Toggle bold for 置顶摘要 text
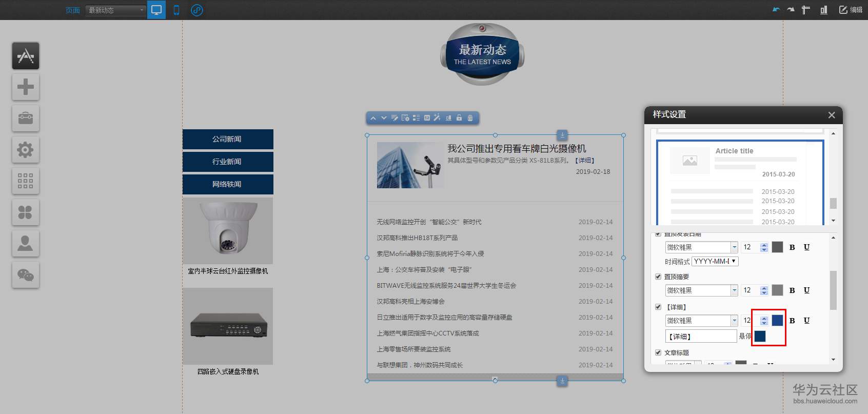868x414 pixels. [792, 290]
